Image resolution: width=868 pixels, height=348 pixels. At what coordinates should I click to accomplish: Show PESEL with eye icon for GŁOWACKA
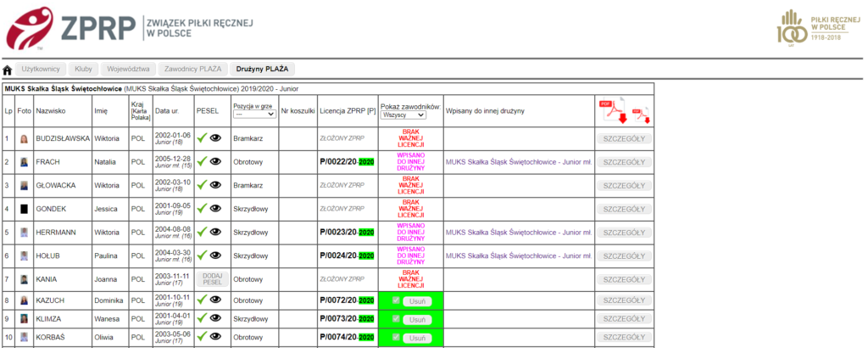pyautogui.click(x=216, y=185)
